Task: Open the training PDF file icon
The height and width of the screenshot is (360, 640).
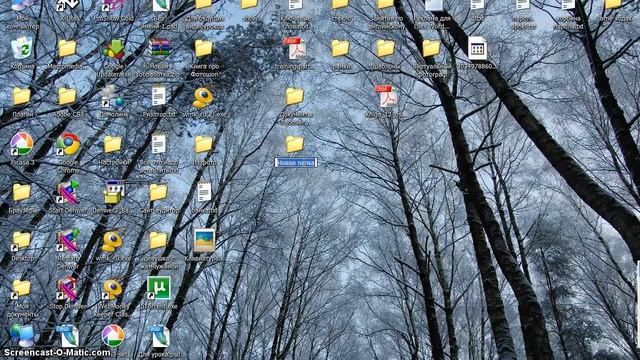Action: [x=295, y=49]
